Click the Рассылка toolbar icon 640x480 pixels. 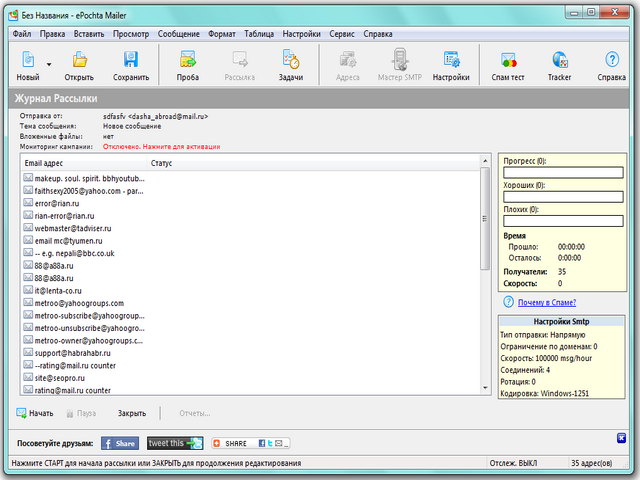pos(240,60)
